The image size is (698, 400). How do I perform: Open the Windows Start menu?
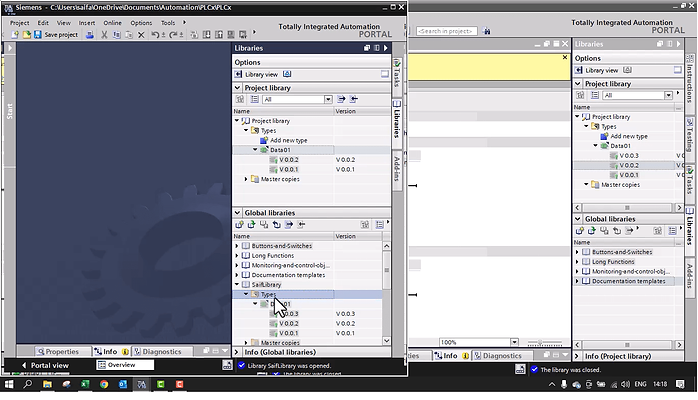point(9,384)
